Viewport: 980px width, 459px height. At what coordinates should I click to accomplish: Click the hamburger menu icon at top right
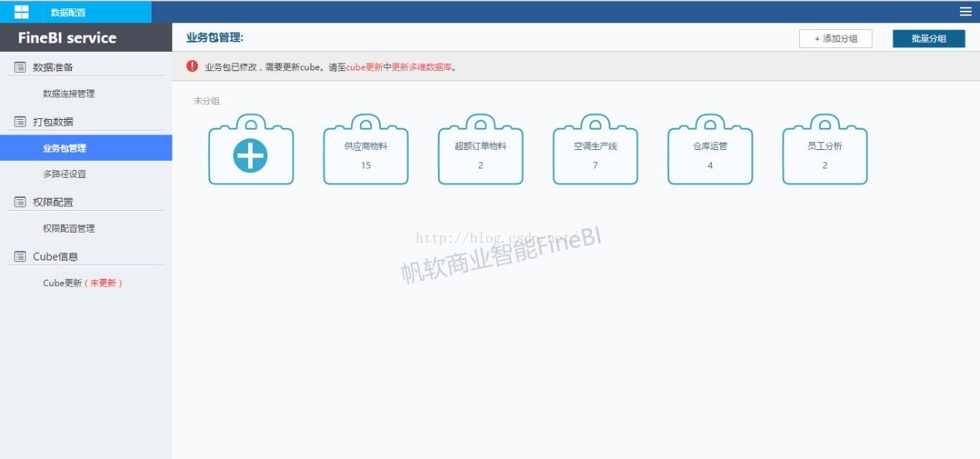[965, 12]
